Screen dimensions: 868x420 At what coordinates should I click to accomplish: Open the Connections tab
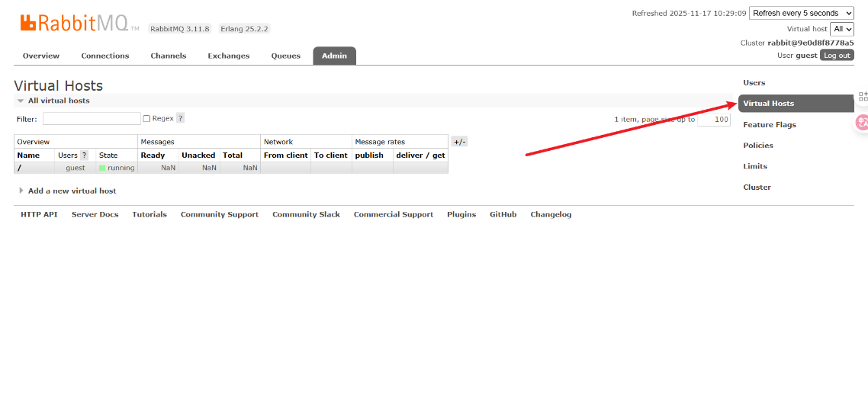pyautogui.click(x=105, y=56)
